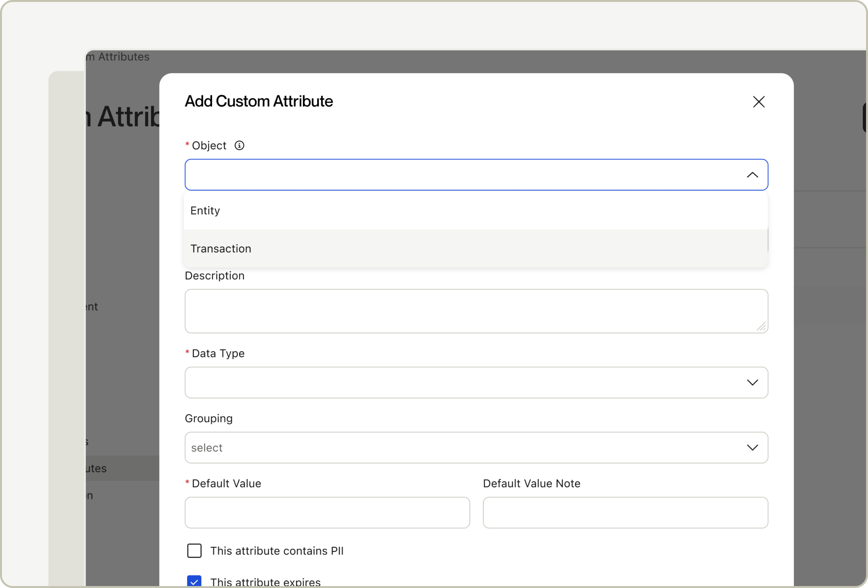Viewport: 868px width, 588px height.
Task: Close the Add Custom Attribute dialog
Action: pyautogui.click(x=759, y=102)
